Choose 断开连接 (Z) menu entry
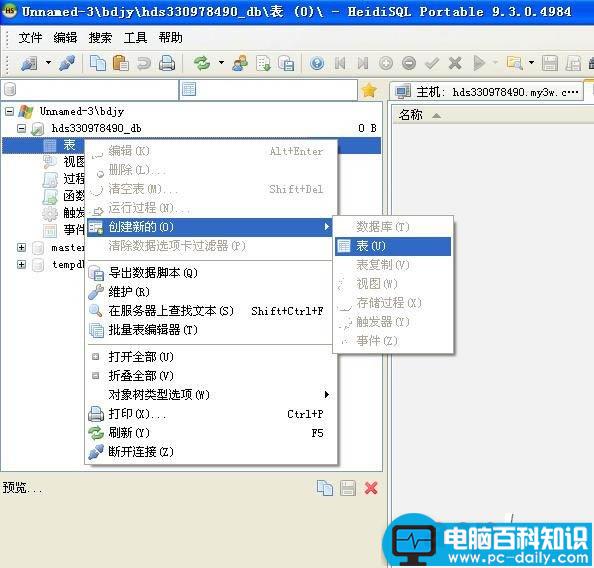The image size is (594, 568). tap(209, 452)
